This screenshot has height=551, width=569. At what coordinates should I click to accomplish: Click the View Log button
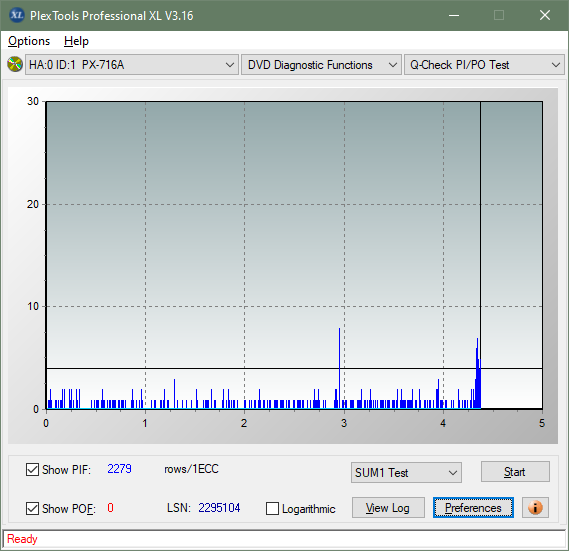tap(388, 507)
